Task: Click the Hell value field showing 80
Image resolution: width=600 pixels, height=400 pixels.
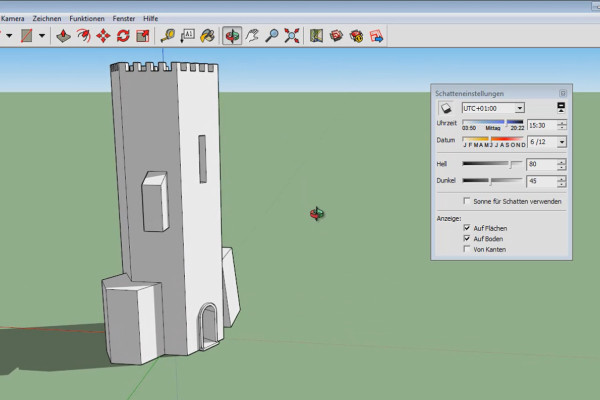Action: [541, 164]
